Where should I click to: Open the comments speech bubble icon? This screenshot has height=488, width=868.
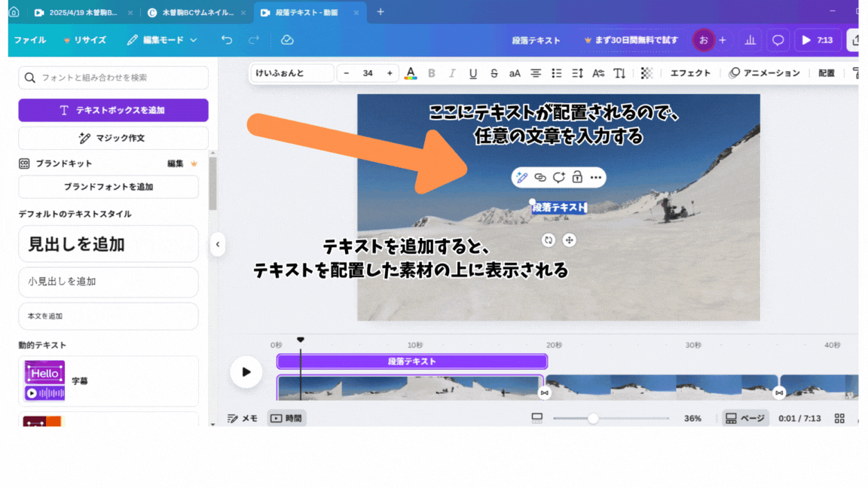pos(778,40)
